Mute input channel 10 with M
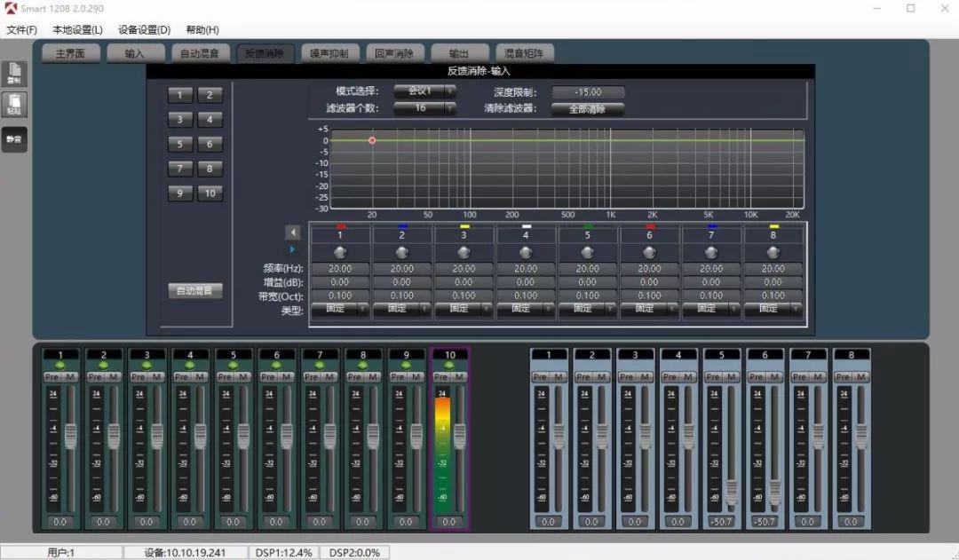The image size is (959, 560). [459, 377]
